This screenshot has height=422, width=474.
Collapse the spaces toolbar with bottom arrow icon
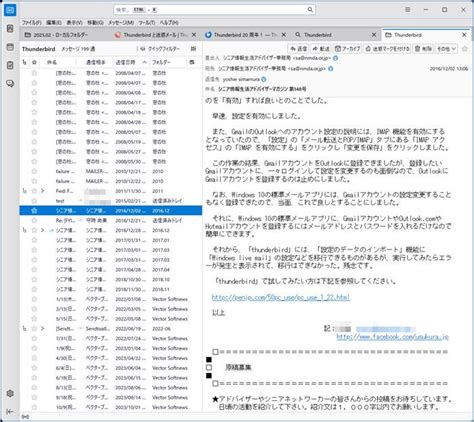[10, 412]
